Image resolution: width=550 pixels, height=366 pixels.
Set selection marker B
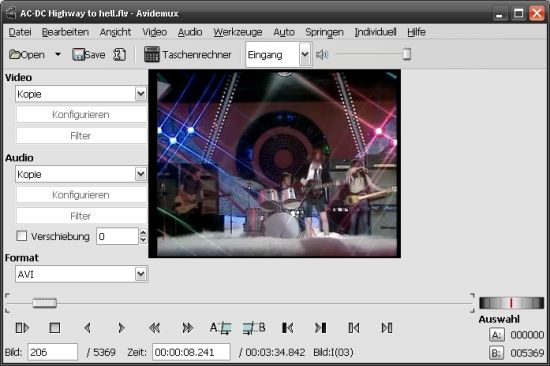coord(254,328)
